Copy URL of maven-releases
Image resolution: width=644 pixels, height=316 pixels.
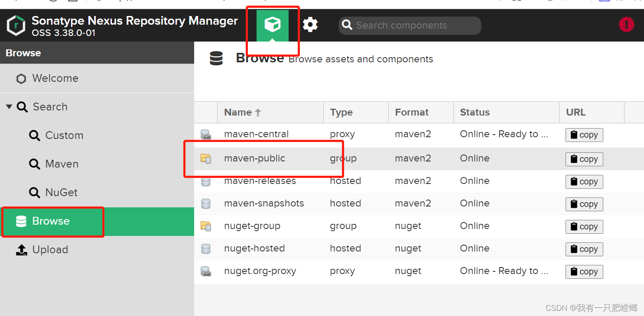coord(584,182)
